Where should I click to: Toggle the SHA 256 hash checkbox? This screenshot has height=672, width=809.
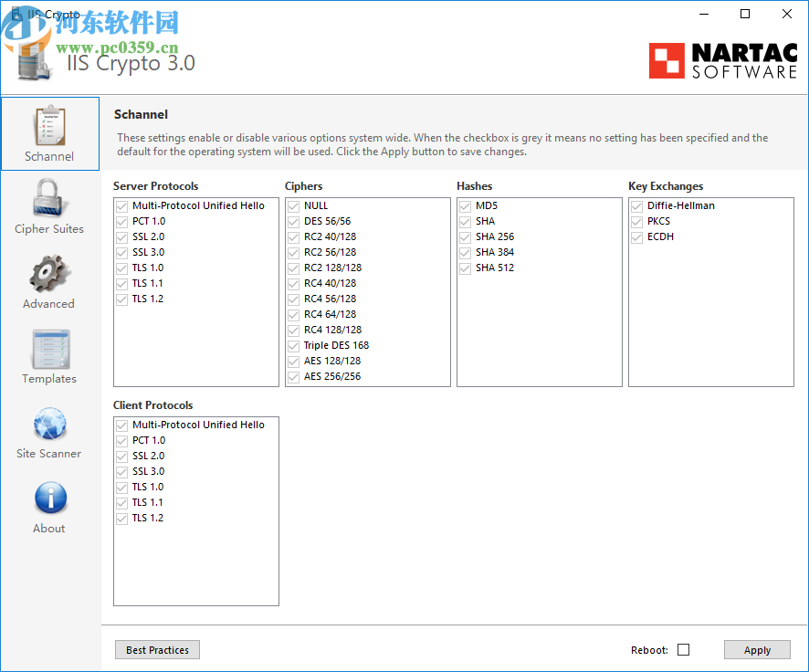(x=466, y=237)
